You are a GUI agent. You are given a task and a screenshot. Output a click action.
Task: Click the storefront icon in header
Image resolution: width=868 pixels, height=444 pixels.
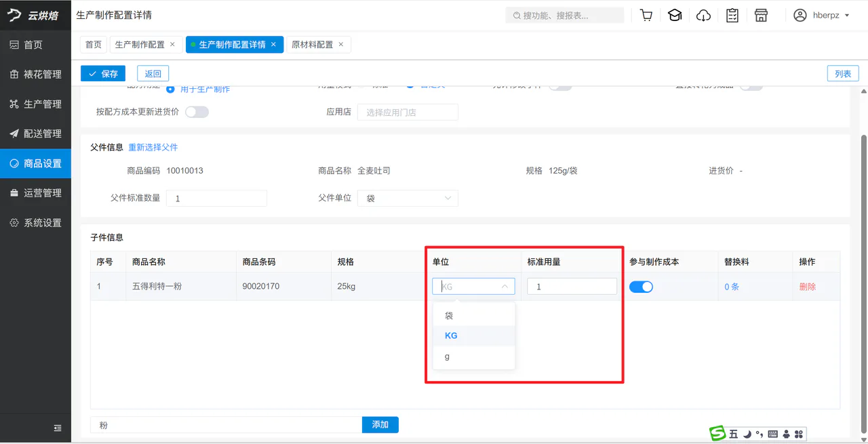pos(761,15)
